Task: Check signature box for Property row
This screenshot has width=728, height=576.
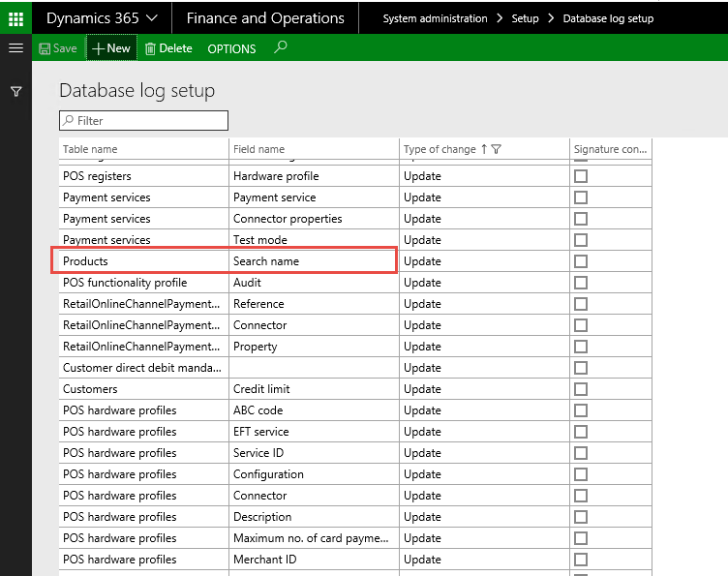Action: [x=581, y=347]
